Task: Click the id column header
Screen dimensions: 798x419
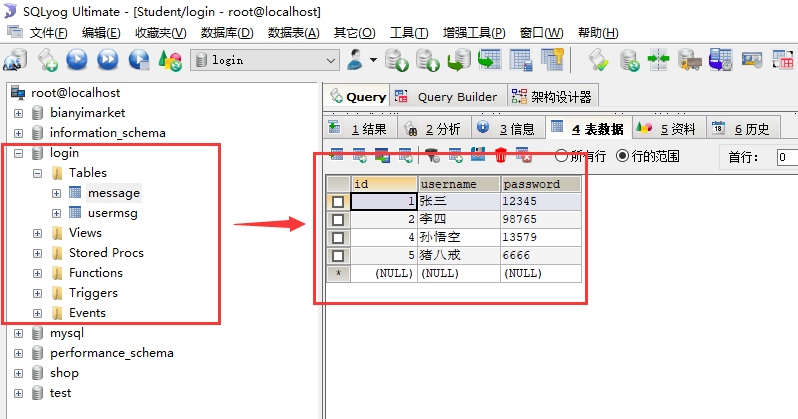Action: tap(384, 184)
